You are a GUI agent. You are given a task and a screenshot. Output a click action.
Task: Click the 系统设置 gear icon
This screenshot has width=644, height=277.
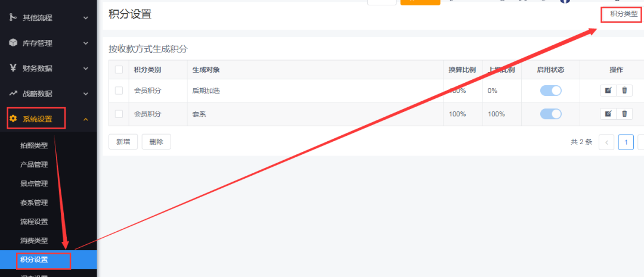point(13,119)
